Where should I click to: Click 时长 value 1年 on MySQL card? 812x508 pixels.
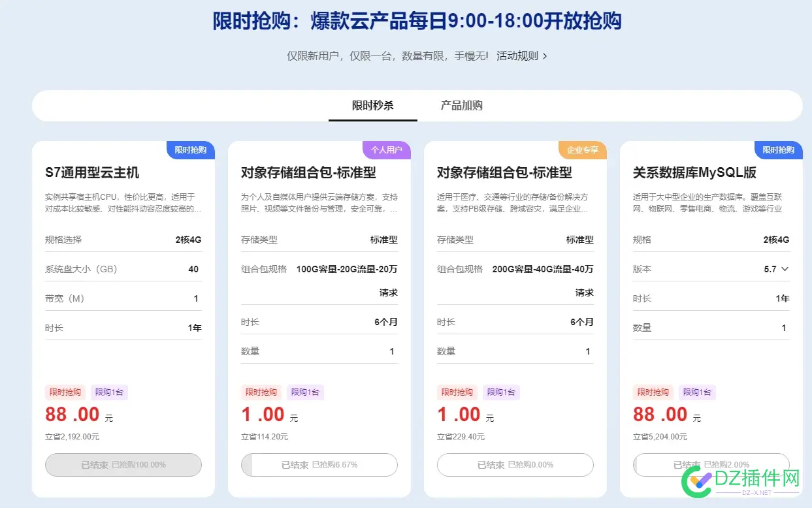[x=783, y=298]
